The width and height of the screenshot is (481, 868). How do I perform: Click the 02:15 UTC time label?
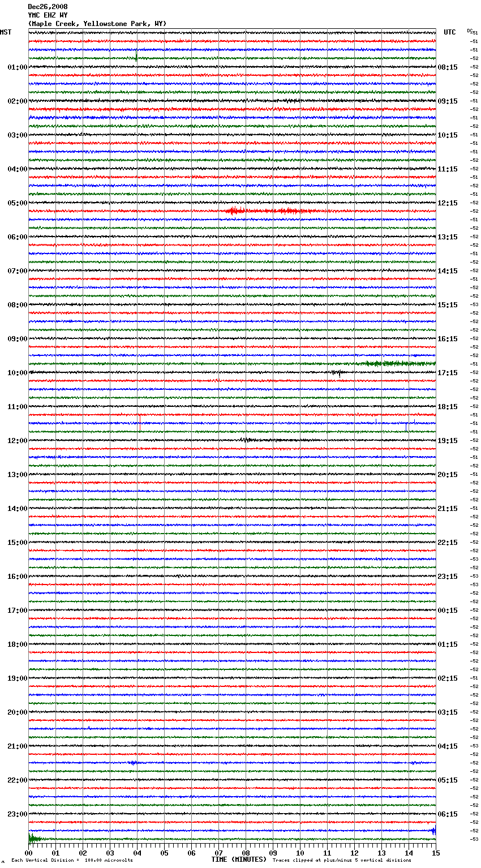pos(448,678)
